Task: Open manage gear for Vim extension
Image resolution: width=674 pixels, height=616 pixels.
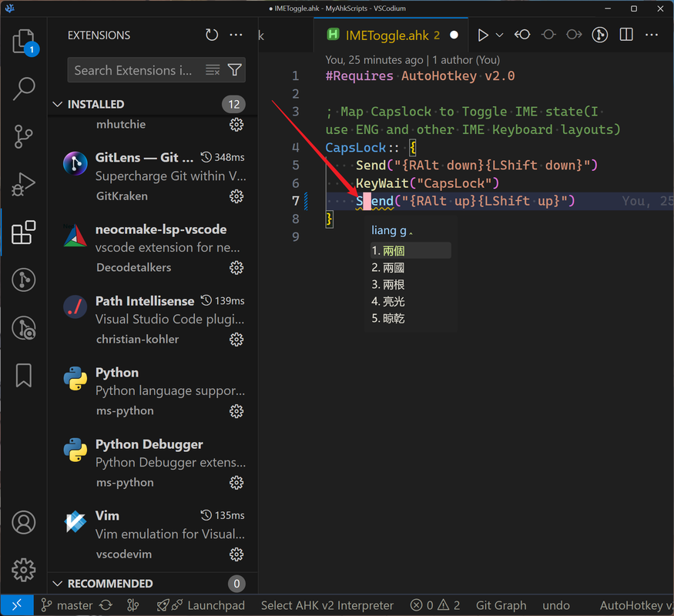Action: coord(236,554)
